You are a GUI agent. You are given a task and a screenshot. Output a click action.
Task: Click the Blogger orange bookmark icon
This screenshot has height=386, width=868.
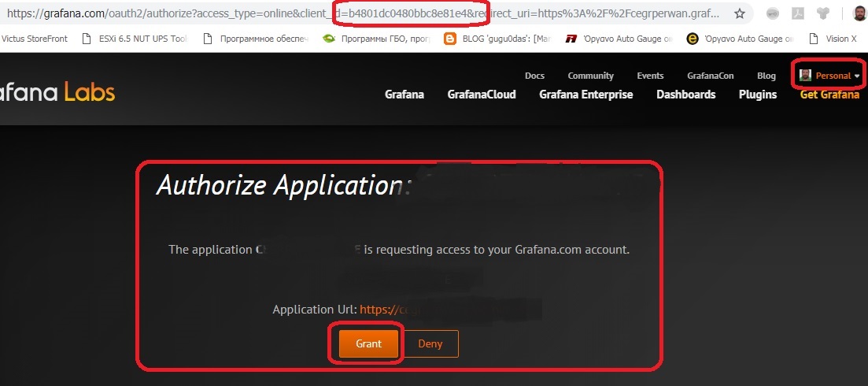point(451,39)
